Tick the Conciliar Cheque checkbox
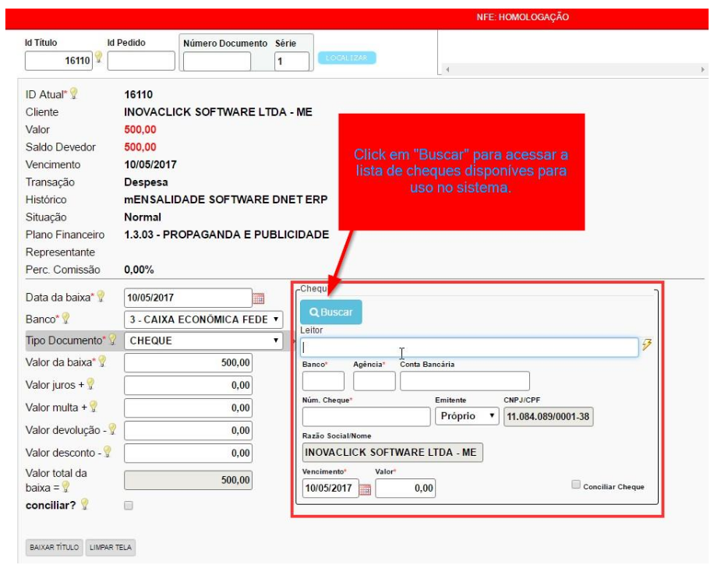728x568 pixels. 576,485
